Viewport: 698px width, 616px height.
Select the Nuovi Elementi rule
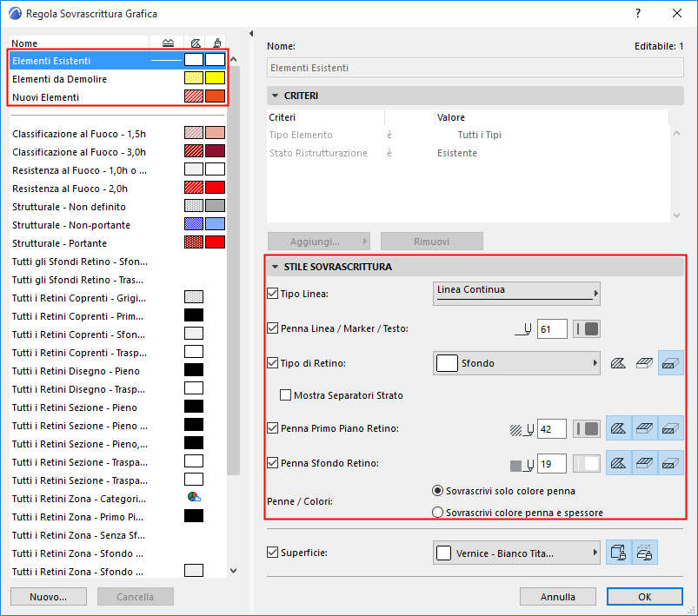[118, 97]
